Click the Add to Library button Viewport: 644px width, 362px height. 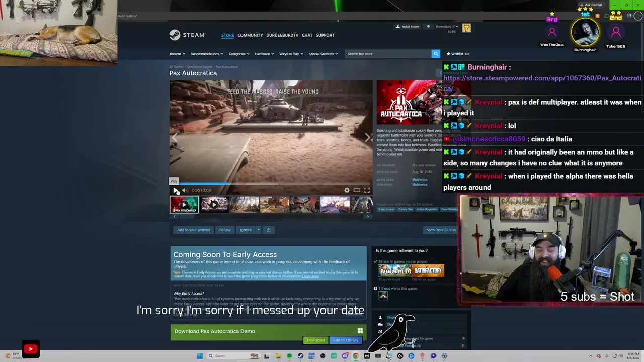[346, 340]
